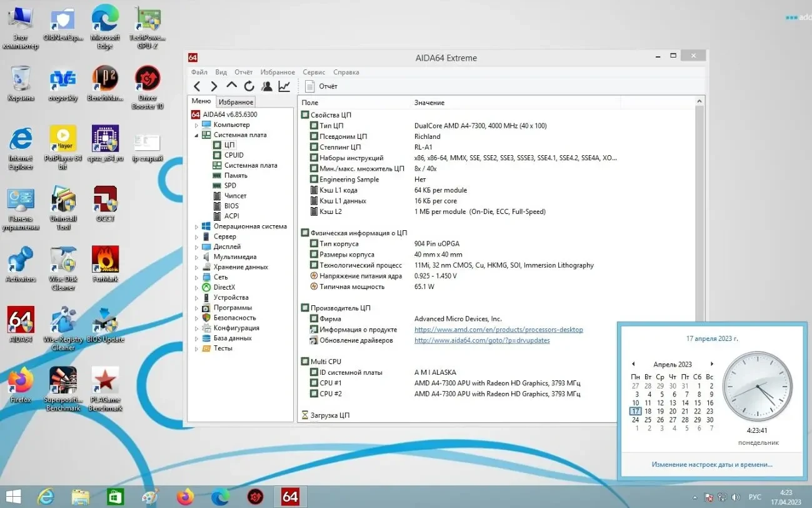This screenshot has width=812, height=508.
Task: Open the SPD section in the sidebar
Action: pos(229,185)
